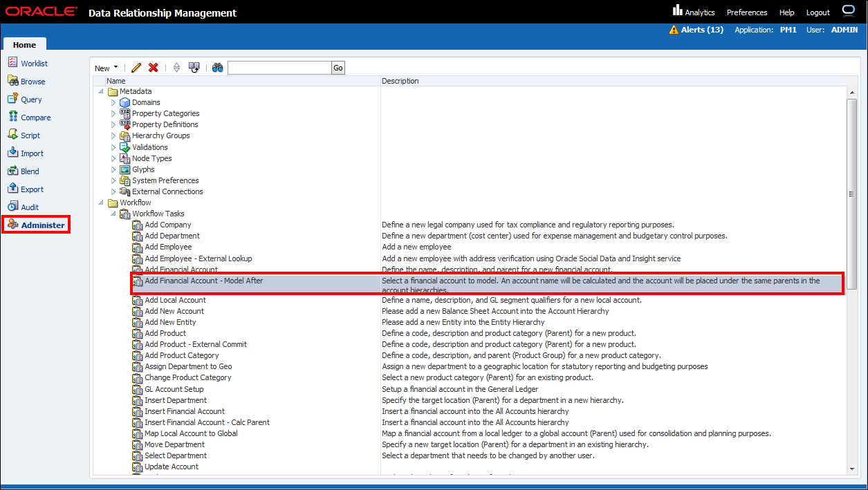The image size is (868, 490).
Task: Select Add Financial Account - Model After
Action: [x=204, y=281]
